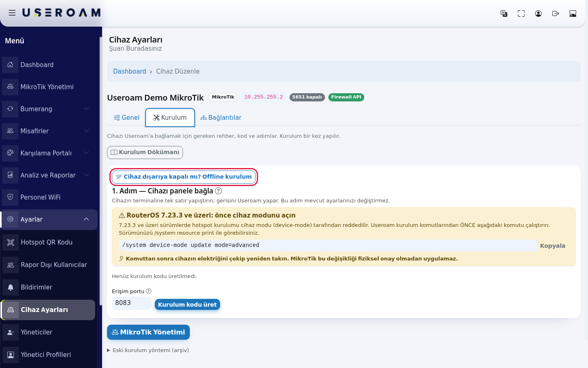Click the help icon beside 1. Adım heading

click(218, 191)
